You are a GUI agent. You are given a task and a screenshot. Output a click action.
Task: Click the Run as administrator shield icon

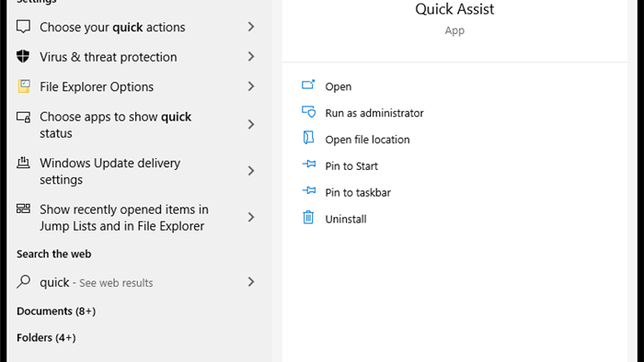pyautogui.click(x=308, y=111)
